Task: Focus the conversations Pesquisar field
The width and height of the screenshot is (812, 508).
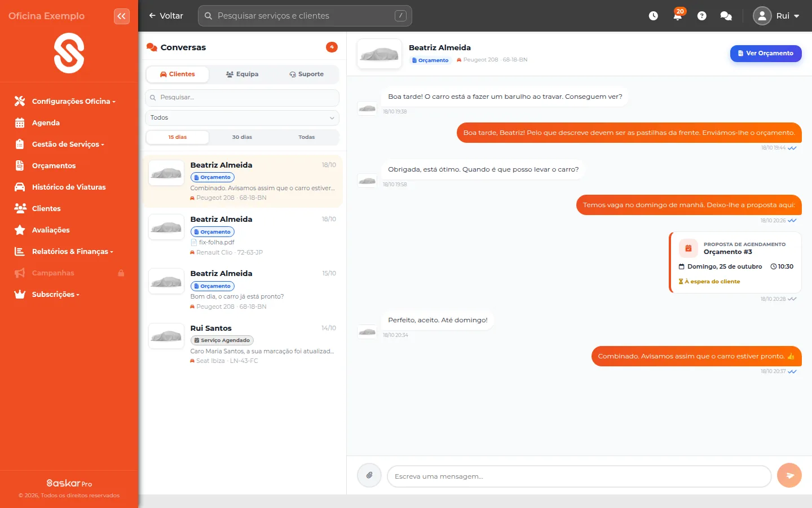Action: (242, 97)
